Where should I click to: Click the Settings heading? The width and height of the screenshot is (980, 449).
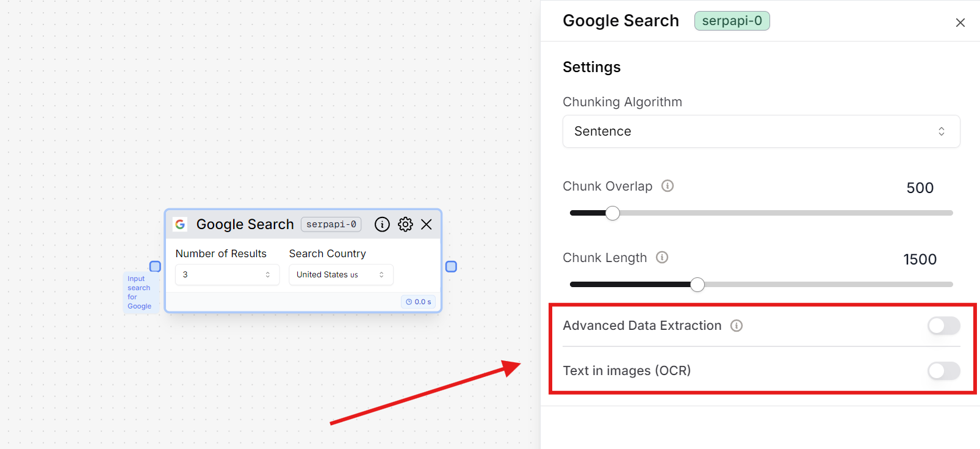click(591, 67)
